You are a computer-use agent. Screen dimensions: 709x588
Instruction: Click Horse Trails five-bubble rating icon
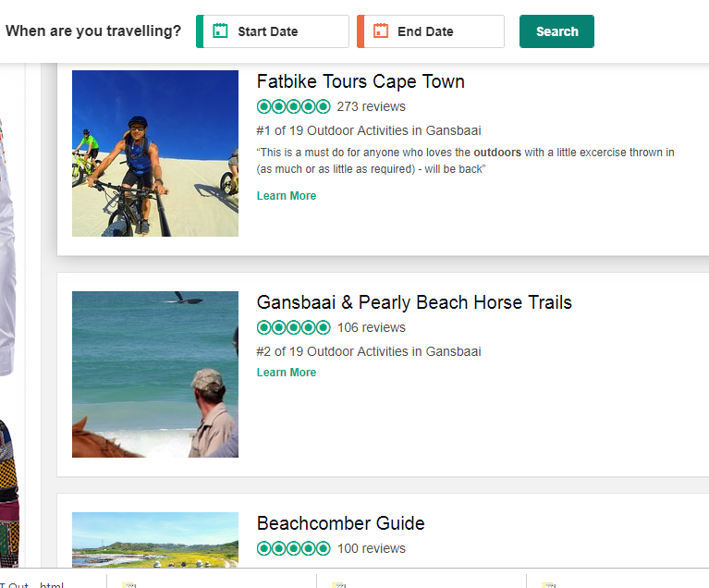293,327
